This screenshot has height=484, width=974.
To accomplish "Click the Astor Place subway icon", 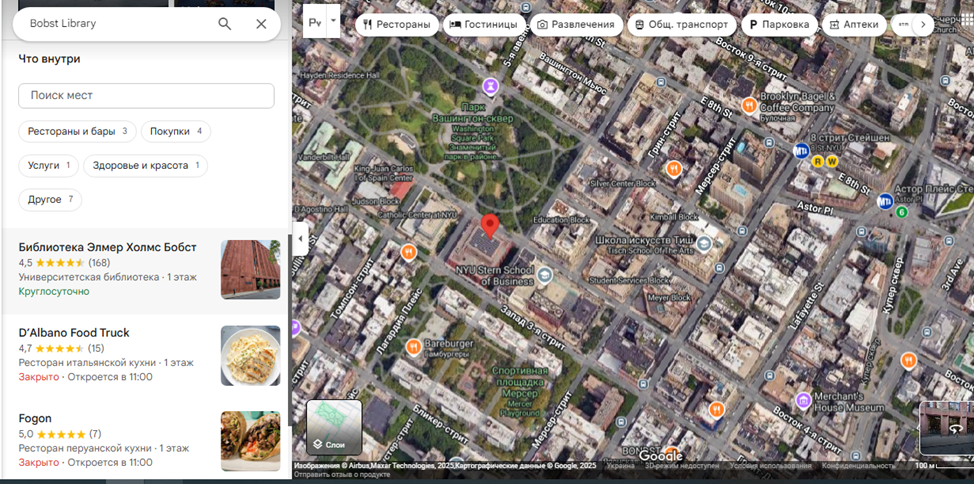I will point(885,201).
